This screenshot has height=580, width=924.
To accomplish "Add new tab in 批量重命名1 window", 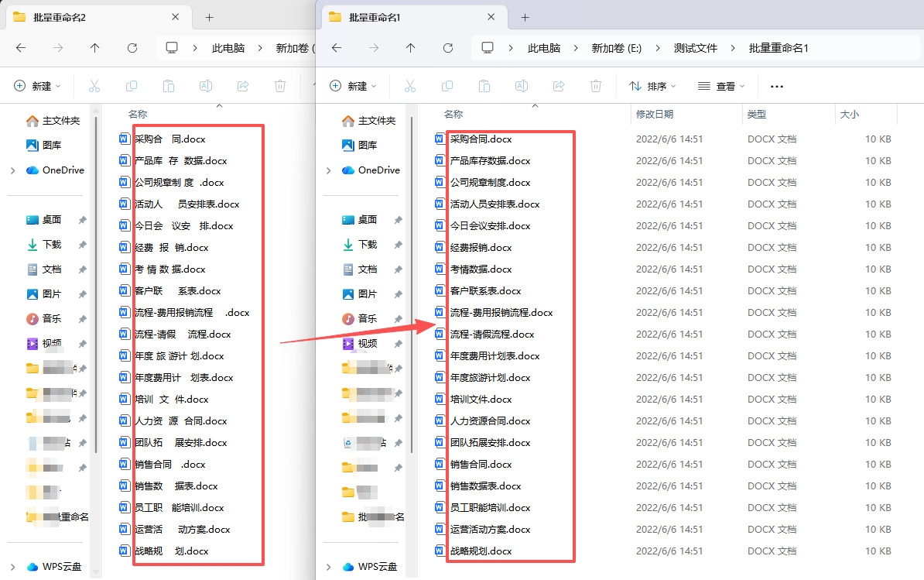I will click(525, 18).
